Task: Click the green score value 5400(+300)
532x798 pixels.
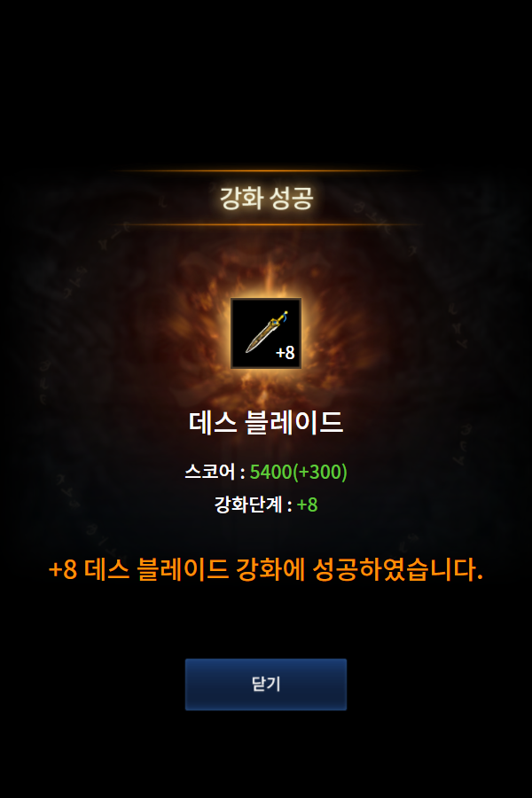Action: (x=298, y=472)
